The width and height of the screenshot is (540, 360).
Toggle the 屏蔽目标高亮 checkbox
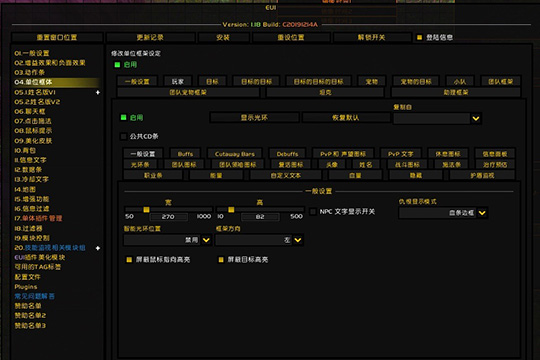click(x=221, y=259)
